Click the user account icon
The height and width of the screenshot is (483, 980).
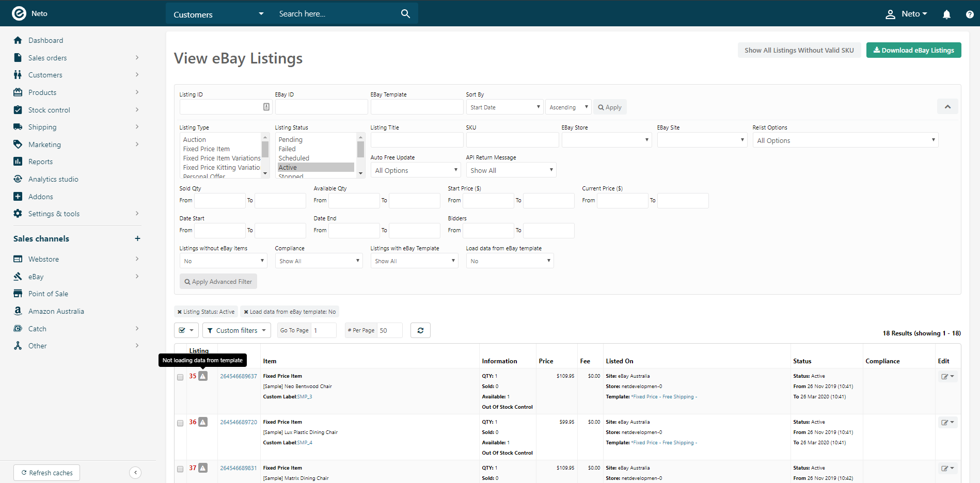pos(890,14)
